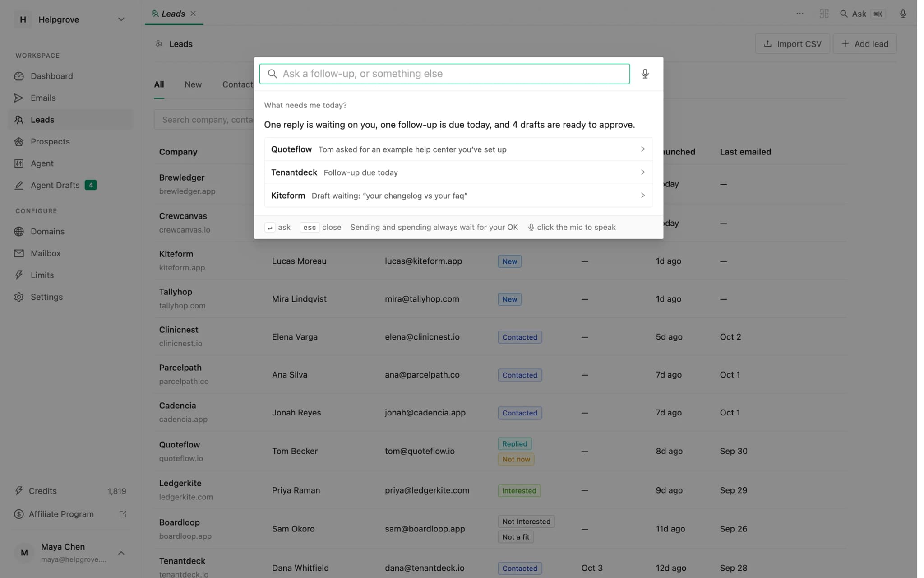This screenshot has height=578, width=924.
Task: Click the Mailbox envelope icon
Action: (x=19, y=253)
